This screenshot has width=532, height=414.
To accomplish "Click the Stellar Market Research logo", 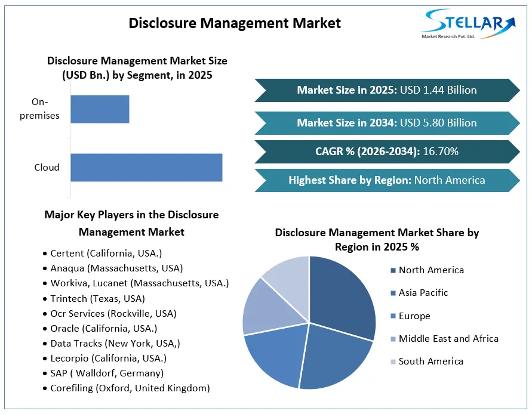I will [x=468, y=24].
